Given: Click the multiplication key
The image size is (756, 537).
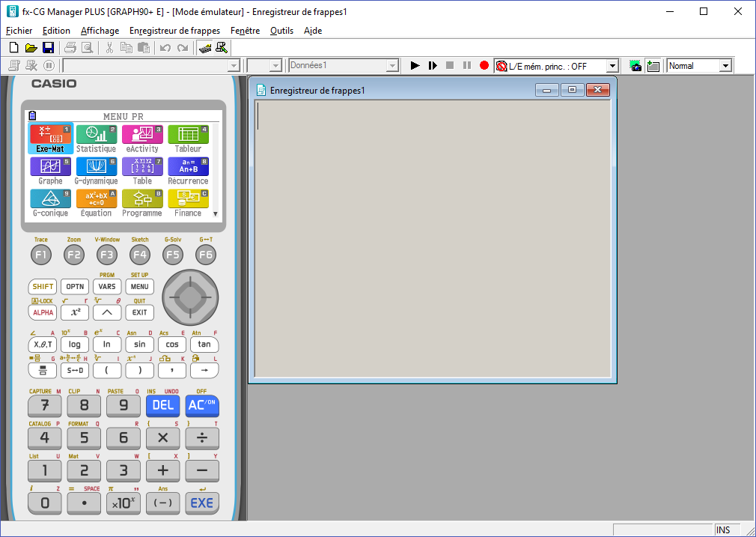Looking at the screenshot, I should pos(163,438).
